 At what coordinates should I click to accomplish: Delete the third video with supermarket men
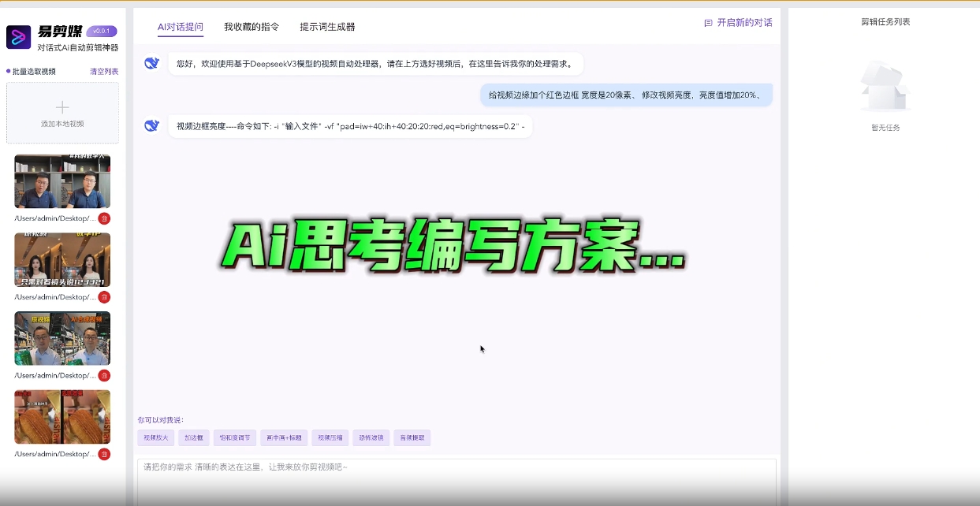(x=104, y=376)
